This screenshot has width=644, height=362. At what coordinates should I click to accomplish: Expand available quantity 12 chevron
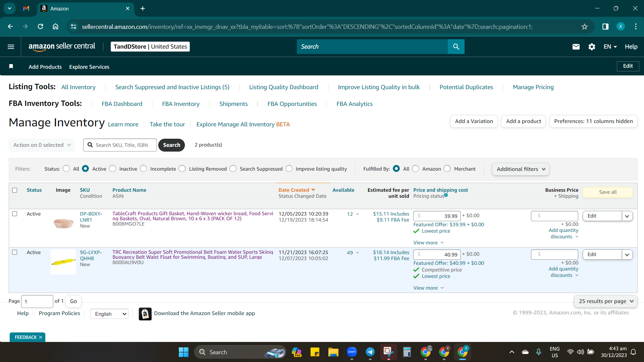[x=358, y=214]
